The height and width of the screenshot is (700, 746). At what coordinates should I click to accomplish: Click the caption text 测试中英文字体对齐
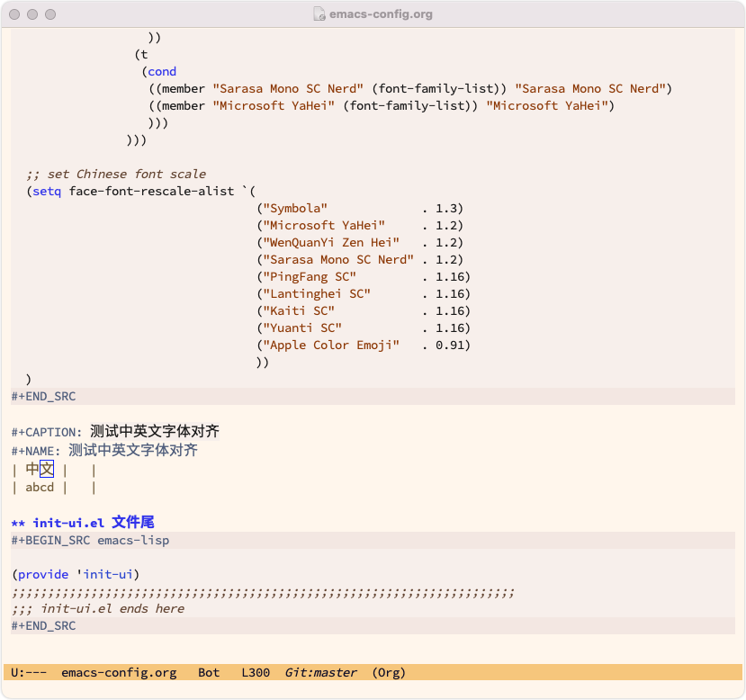pyautogui.click(x=155, y=431)
